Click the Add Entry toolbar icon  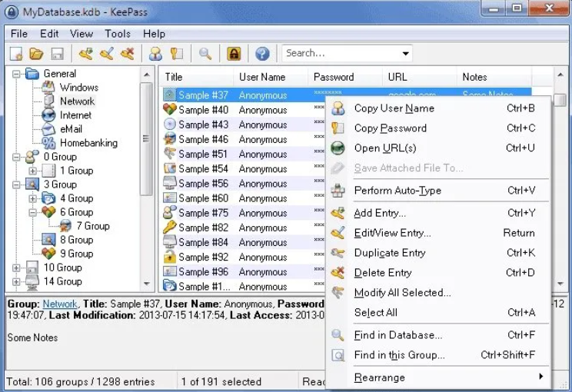86,54
